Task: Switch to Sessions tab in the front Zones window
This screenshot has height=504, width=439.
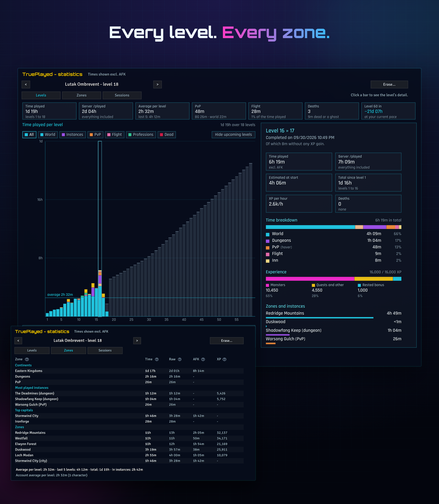Action: point(105,350)
